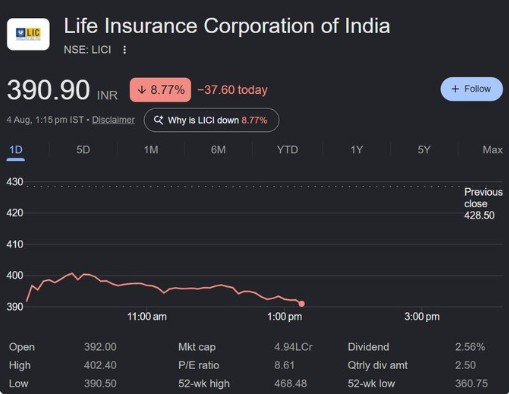Open the Disclaimer link
509x394 pixels.
[x=113, y=120]
